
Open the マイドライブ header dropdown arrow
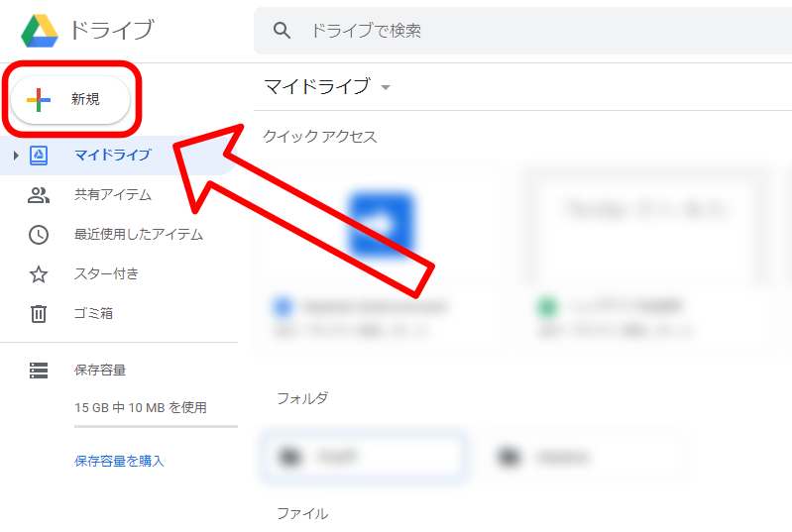[386, 87]
